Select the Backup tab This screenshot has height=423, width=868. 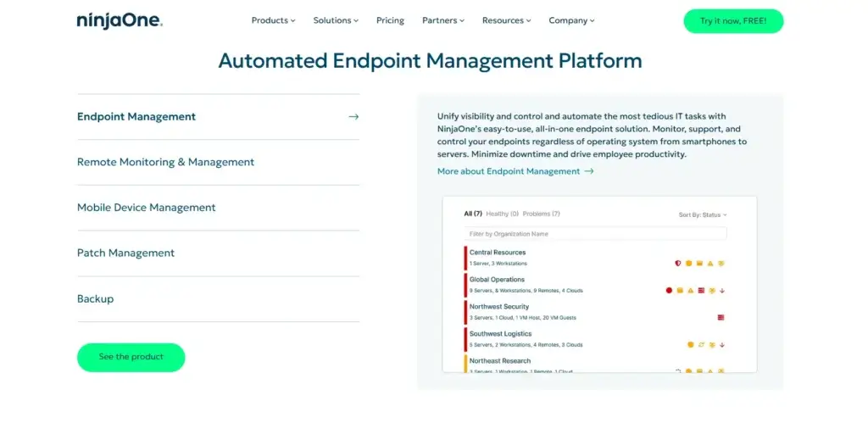[218, 299]
